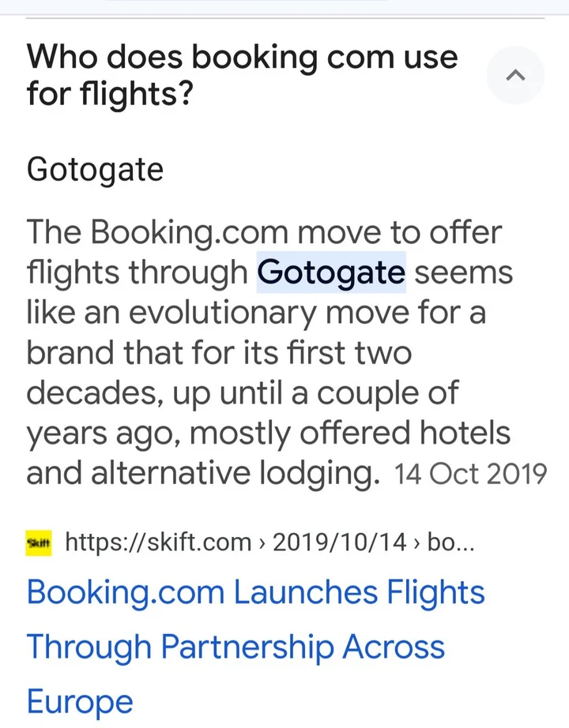This screenshot has width=569, height=728.
Task: Click the words 'for flights?' in the question
Action: (110, 93)
